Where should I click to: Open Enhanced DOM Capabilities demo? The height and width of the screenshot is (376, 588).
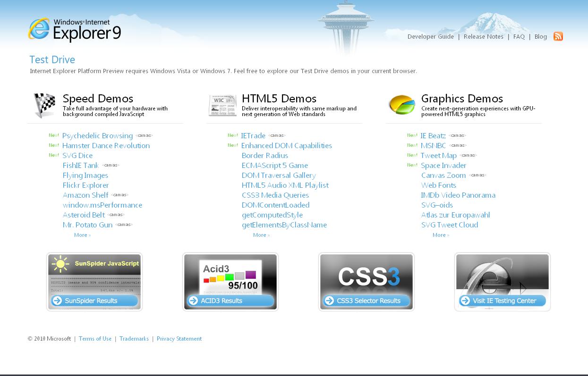tap(287, 146)
